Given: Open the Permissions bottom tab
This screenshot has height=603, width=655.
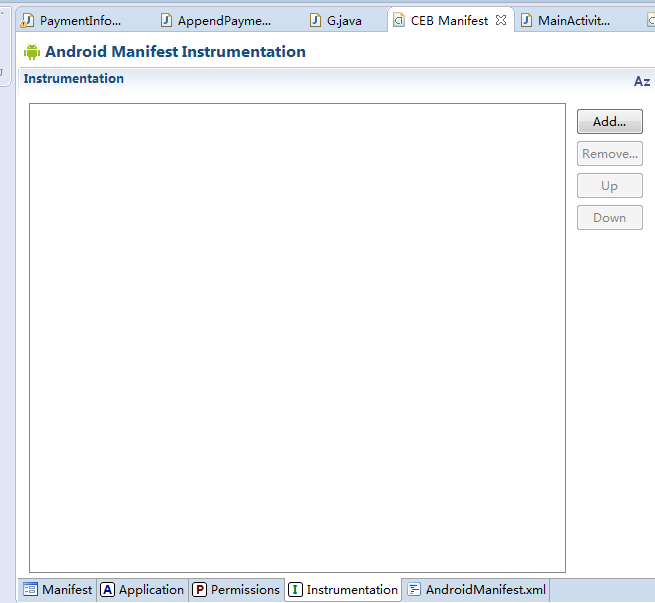Looking at the screenshot, I should pyautogui.click(x=236, y=590).
